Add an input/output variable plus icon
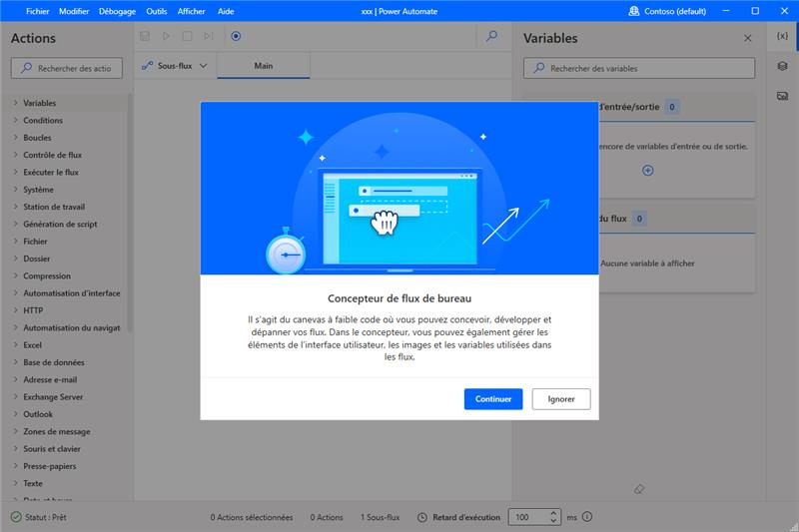Image resolution: width=799 pixels, height=532 pixels. (x=647, y=171)
